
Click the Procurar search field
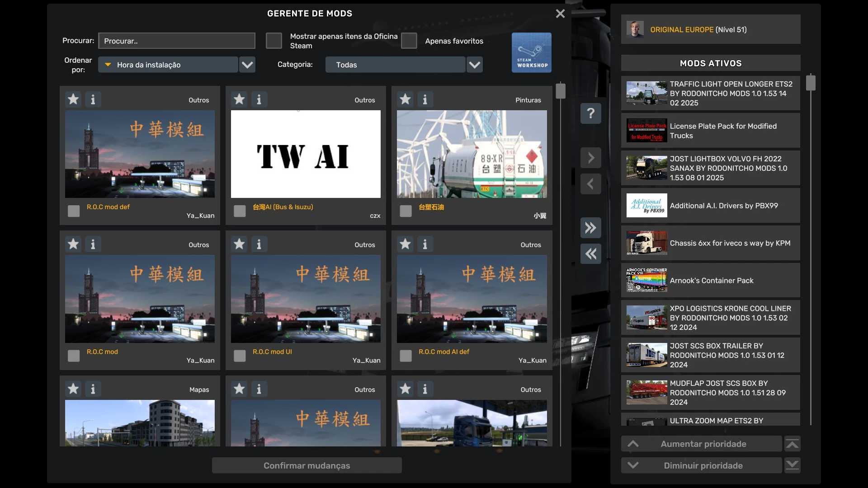[176, 41]
